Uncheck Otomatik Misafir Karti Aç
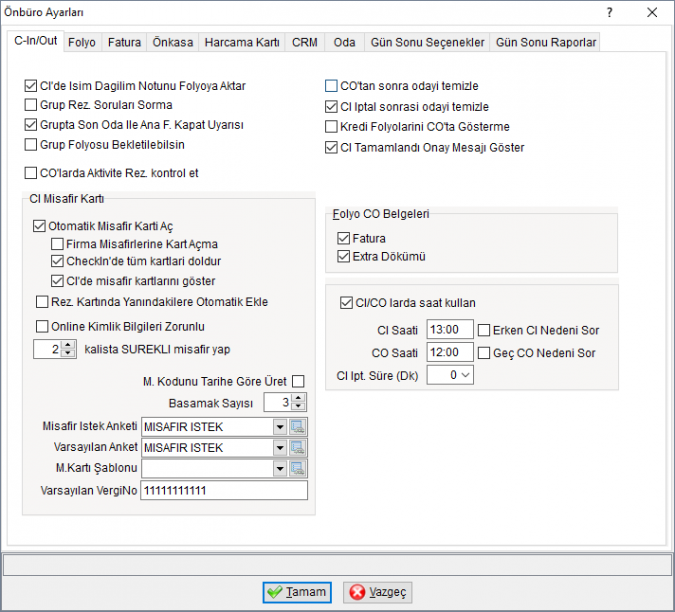The width and height of the screenshot is (675, 612). coord(39,226)
